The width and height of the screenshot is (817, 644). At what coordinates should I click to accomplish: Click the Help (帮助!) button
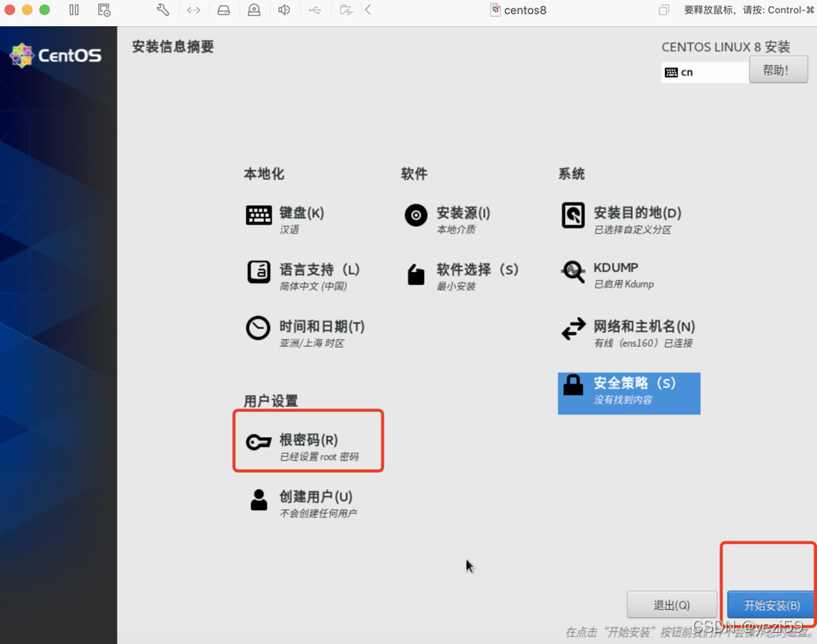tap(779, 70)
